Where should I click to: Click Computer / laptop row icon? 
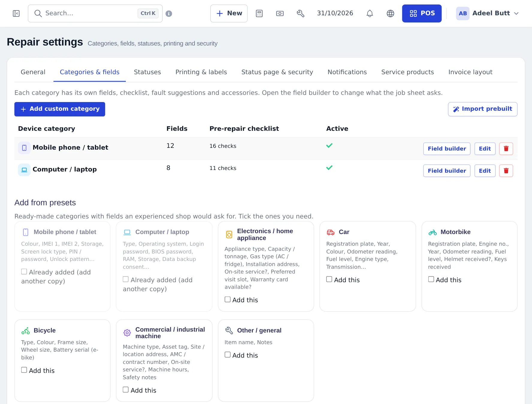pyautogui.click(x=24, y=170)
